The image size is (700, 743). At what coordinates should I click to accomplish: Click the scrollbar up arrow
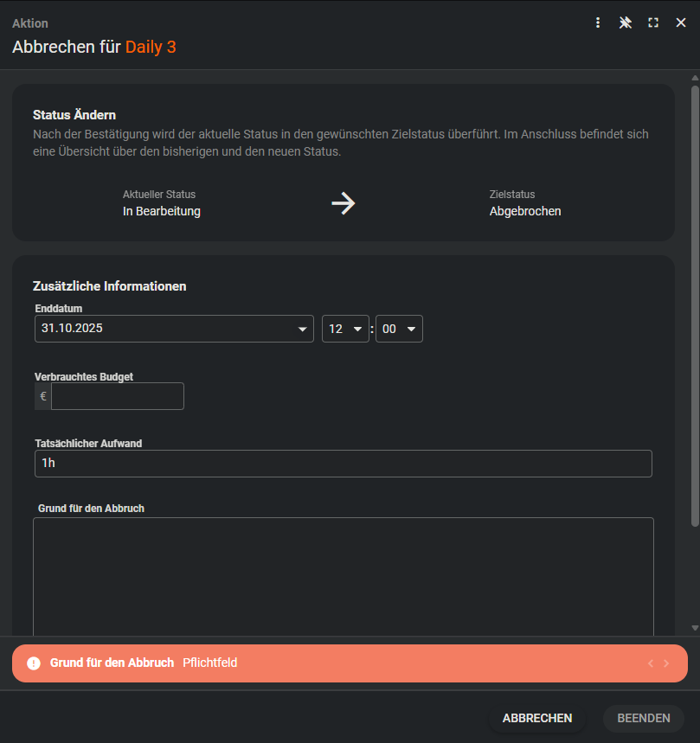click(x=695, y=79)
